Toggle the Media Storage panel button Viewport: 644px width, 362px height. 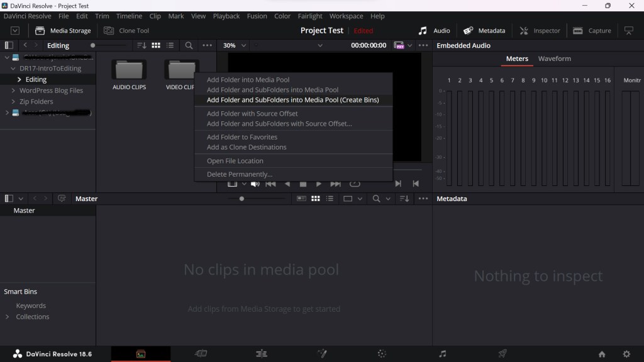click(x=63, y=30)
